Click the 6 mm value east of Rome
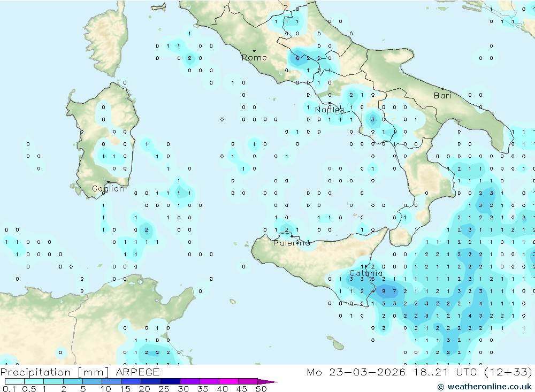Image resolution: width=535 pixels, height=392 pixels. [x=297, y=58]
